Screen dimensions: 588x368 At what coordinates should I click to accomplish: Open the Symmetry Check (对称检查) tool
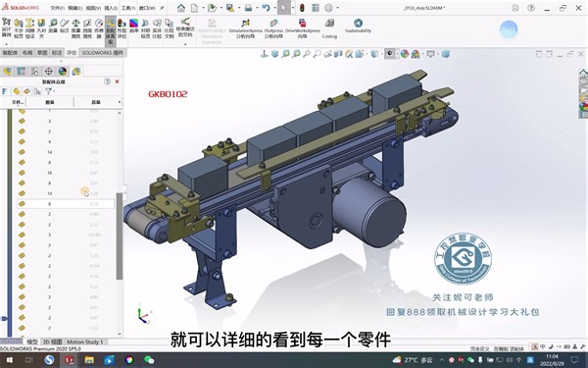pyautogui.click(x=145, y=28)
